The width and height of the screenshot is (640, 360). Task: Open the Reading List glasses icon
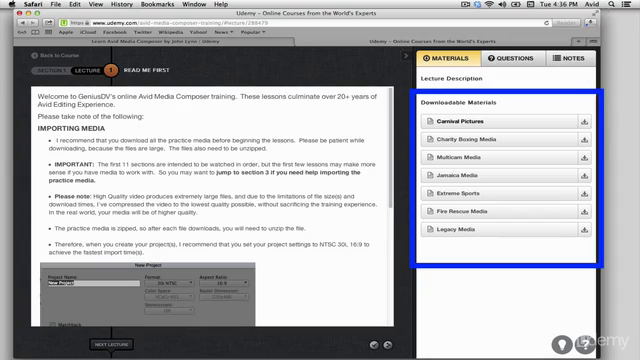click(22, 32)
